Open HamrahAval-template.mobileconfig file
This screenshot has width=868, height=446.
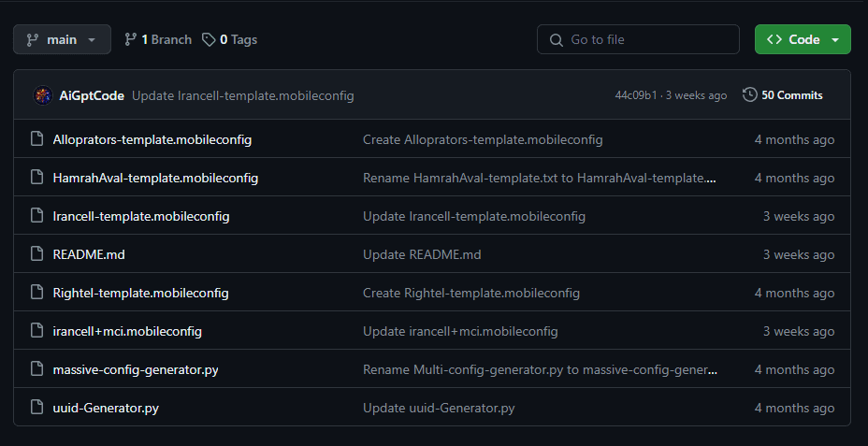155,179
